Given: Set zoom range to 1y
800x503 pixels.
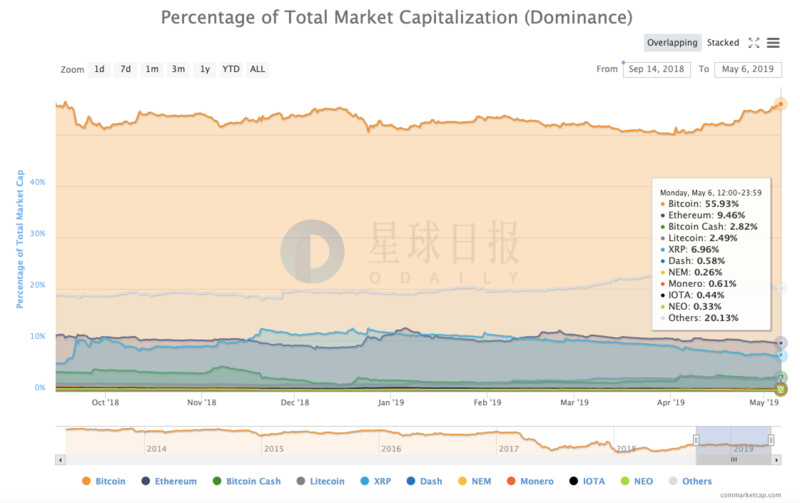Looking at the screenshot, I should [x=205, y=69].
